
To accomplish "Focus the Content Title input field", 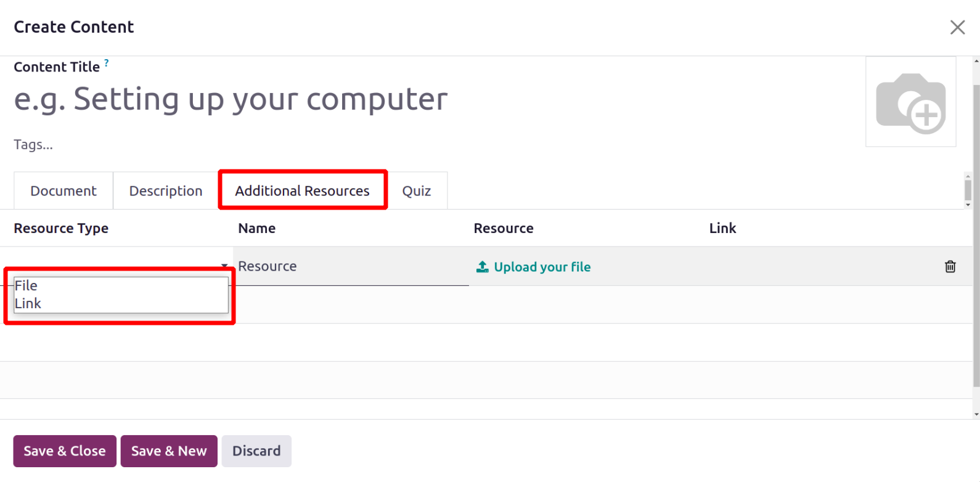I will coord(431,99).
